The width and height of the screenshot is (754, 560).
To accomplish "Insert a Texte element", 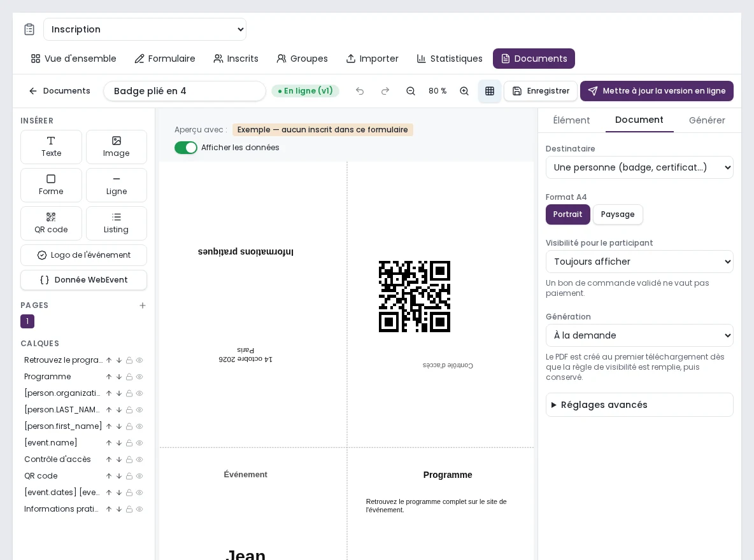I will point(51,146).
